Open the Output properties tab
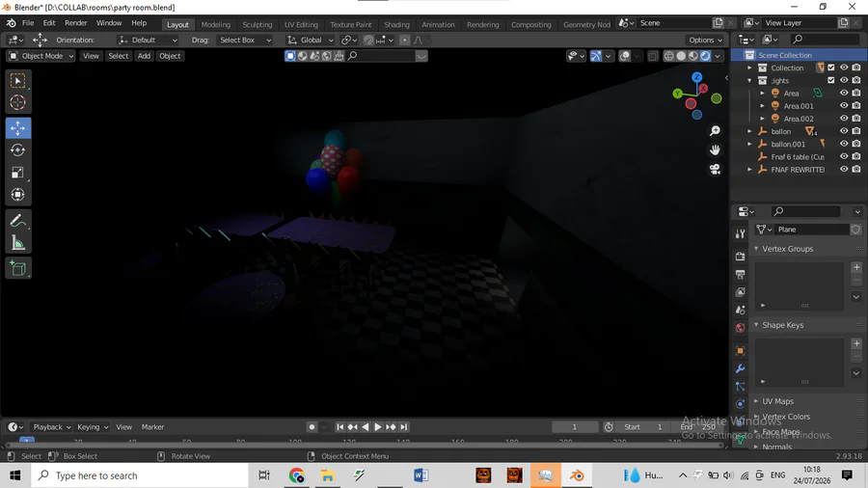Image resolution: width=868 pixels, height=488 pixels. pyautogui.click(x=740, y=274)
